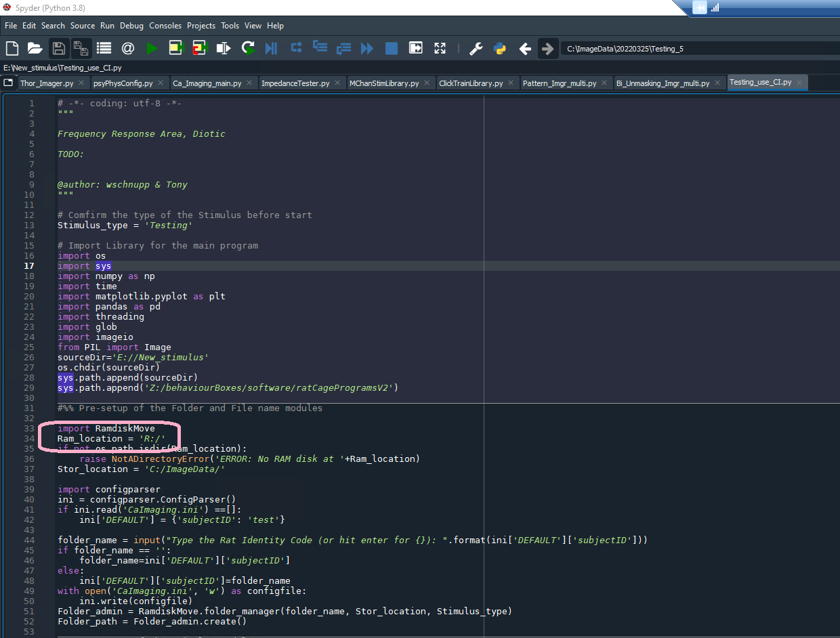Open a file with the folder icon
The height and width of the screenshot is (638, 840).
35,48
